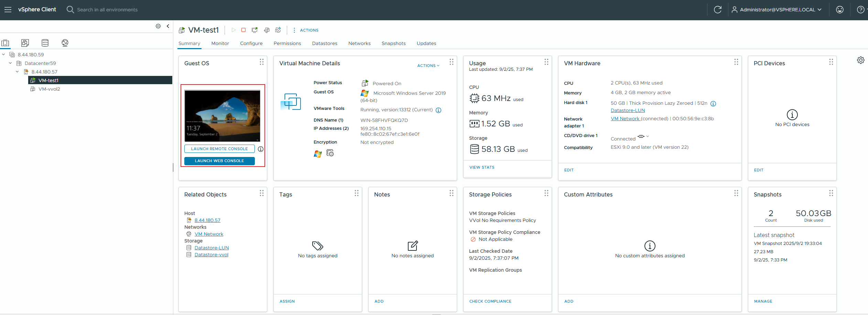Grab the Guest OS card drag handle

tap(262, 62)
